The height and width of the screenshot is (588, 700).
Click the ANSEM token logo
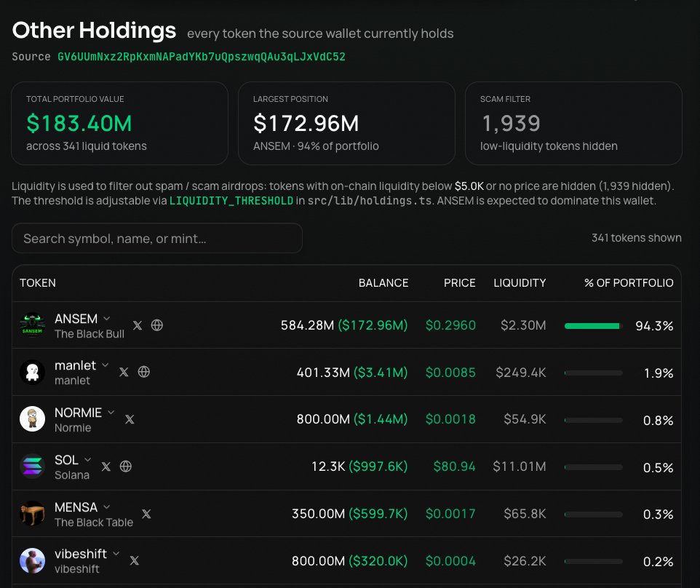[32, 325]
